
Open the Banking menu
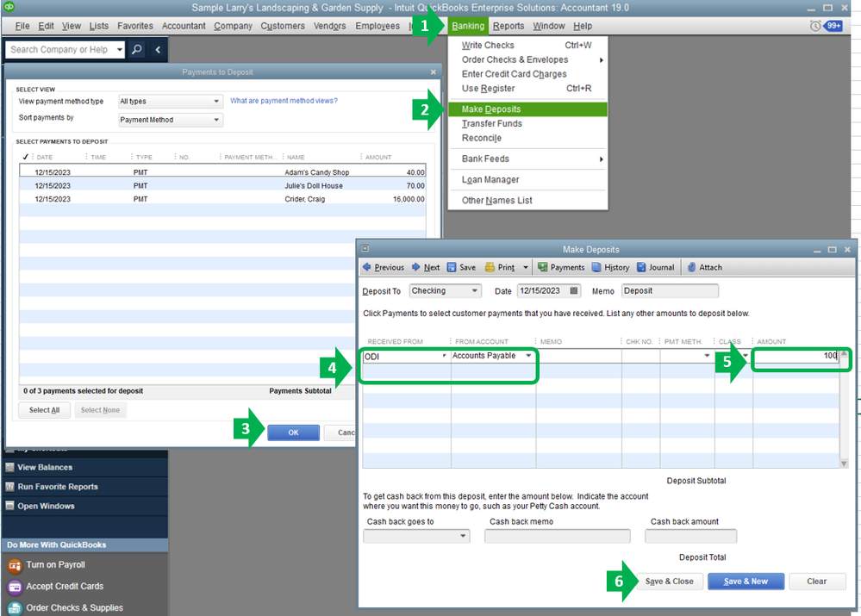[x=468, y=26]
